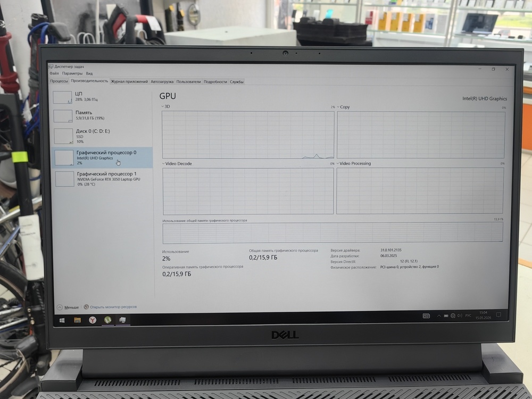Click the tray icon left of hidden-icons arrow

pyautogui.click(x=426, y=316)
